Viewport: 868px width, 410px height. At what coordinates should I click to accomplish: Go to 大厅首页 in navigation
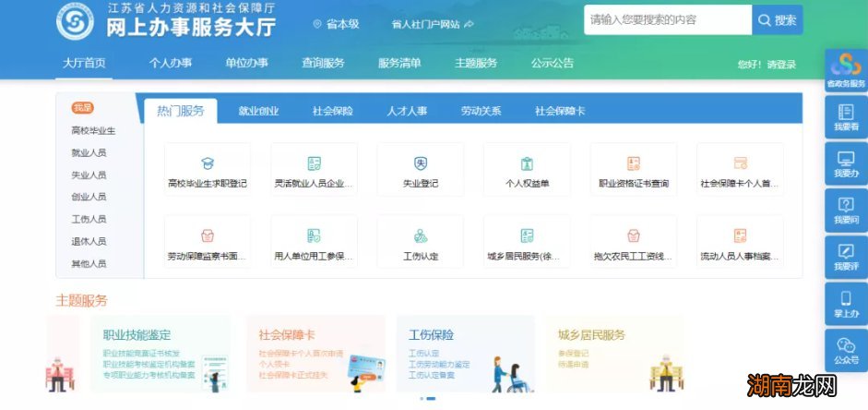(84, 63)
